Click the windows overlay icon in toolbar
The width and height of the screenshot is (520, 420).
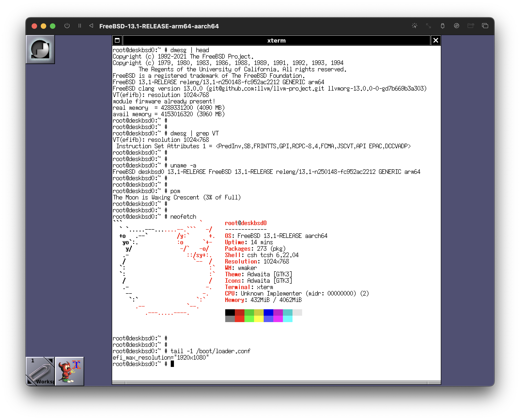click(485, 26)
